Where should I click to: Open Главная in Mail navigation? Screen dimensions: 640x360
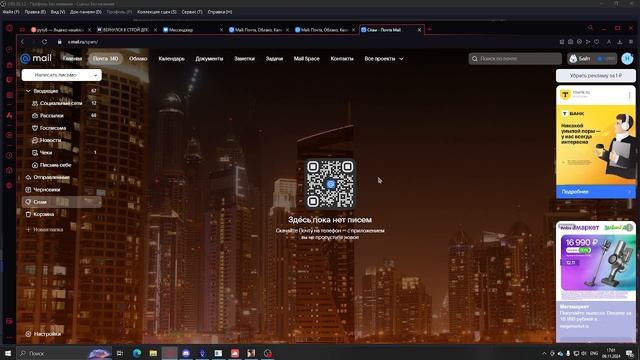click(72, 59)
